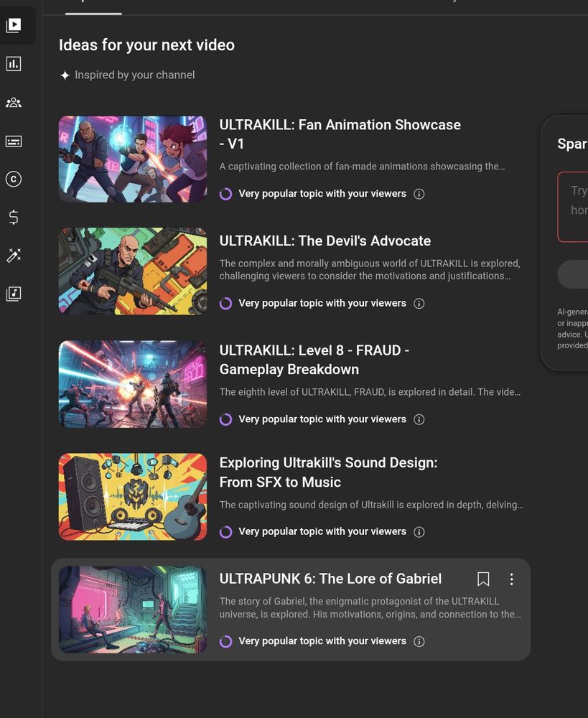Show info for Lore of Gabriel popularity

[x=419, y=641]
